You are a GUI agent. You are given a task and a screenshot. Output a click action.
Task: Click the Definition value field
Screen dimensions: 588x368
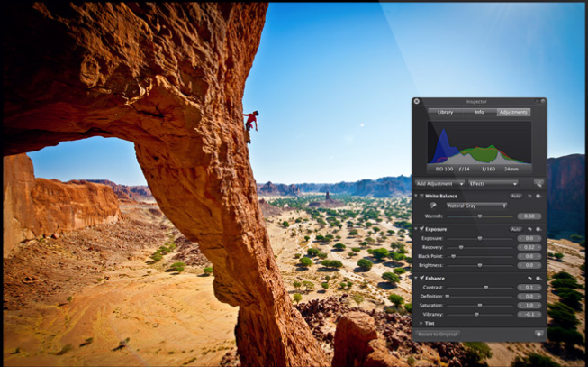pyautogui.click(x=529, y=296)
